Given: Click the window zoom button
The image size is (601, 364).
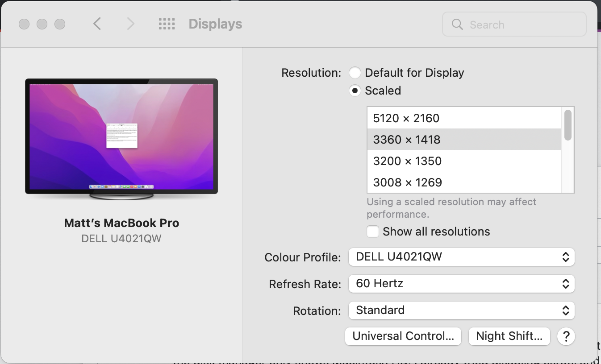Looking at the screenshot, I should [60, 24].
